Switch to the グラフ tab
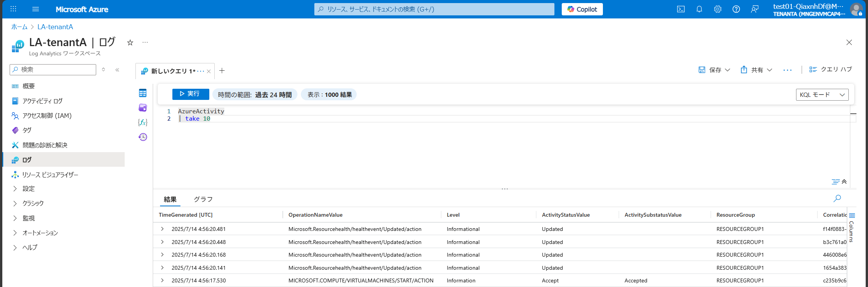Screen dimensions: 868x287 203,199
